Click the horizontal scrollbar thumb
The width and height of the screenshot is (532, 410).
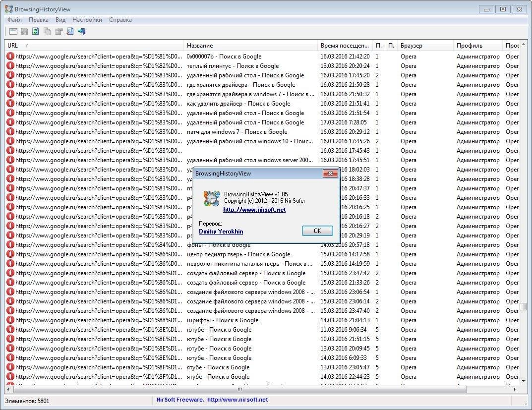point(239,389)
